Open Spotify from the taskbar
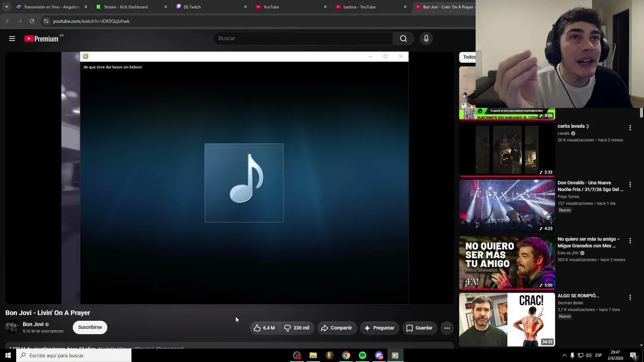This screenshot has height=362, width=644. 362,355
